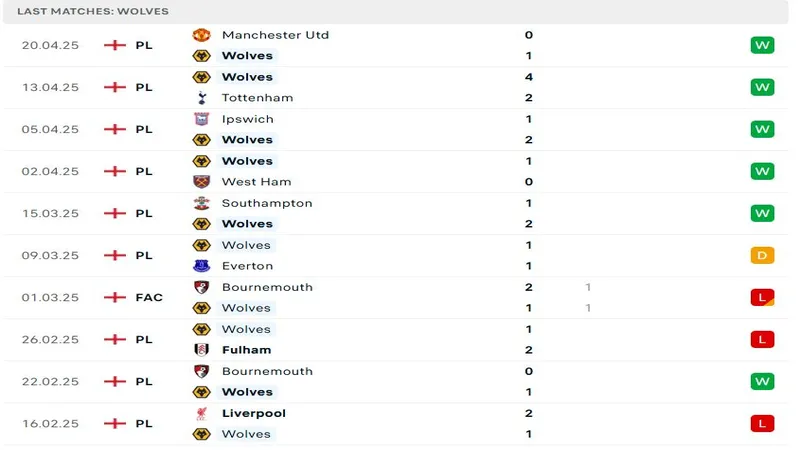
Task: Select the Last Matches: Wolves header
Action: coord(92,11)
